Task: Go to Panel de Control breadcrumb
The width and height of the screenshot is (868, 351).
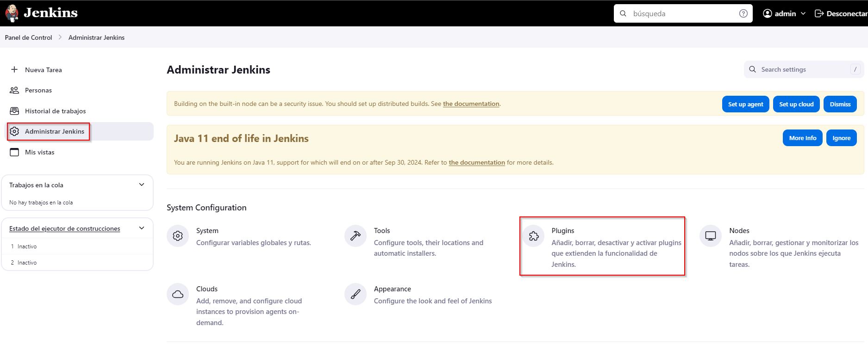Action: pos(28,37)
